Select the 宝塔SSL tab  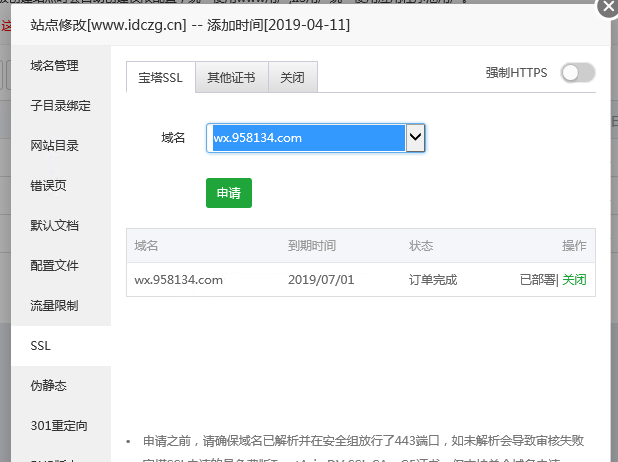pos(160,77)
